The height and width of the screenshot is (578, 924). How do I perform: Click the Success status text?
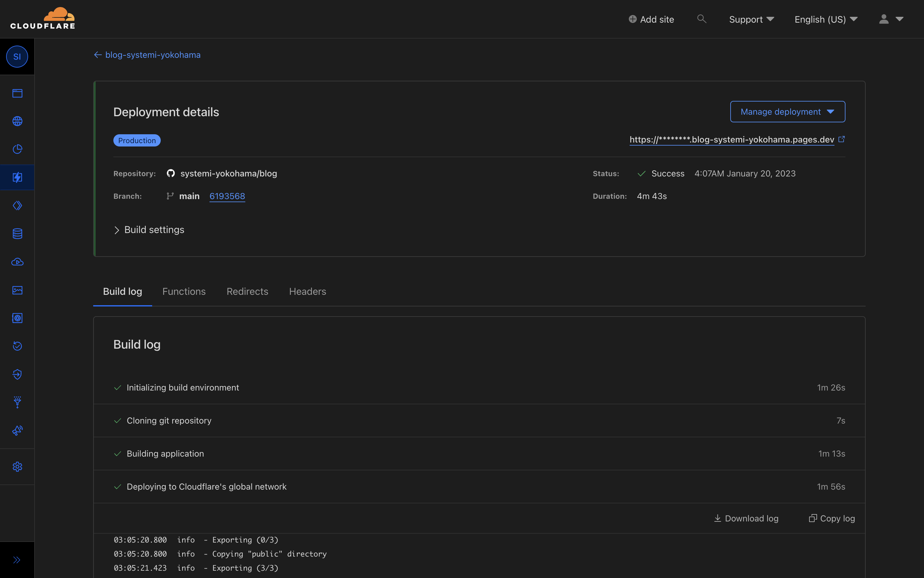point(668,174)
